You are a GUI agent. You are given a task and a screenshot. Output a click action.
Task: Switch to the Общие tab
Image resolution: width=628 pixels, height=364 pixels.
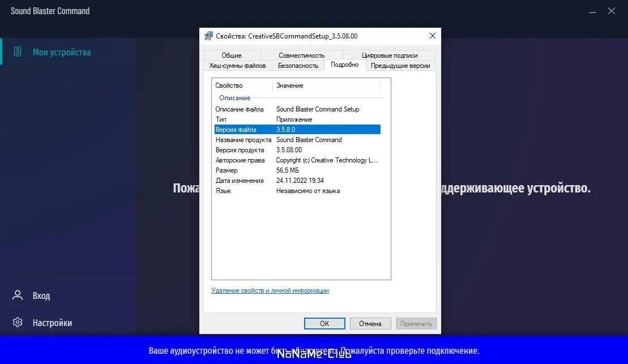[232, 55]
